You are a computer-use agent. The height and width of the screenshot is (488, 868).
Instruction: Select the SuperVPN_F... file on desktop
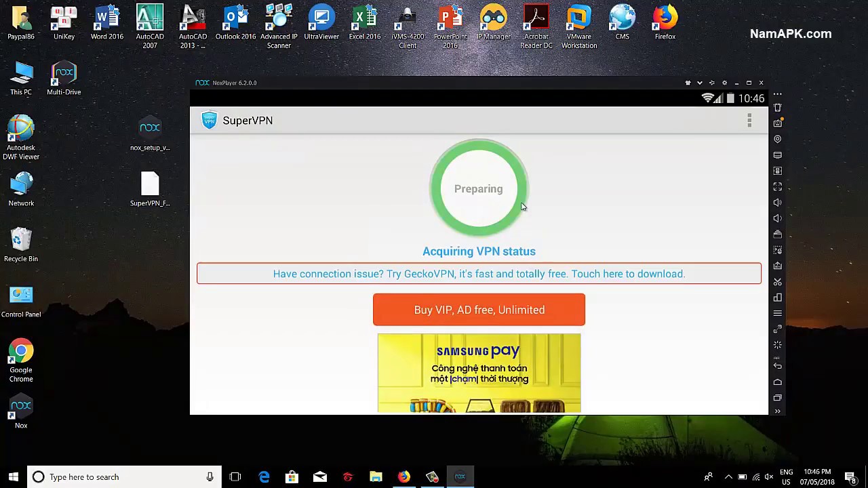[x=150, y=189]
